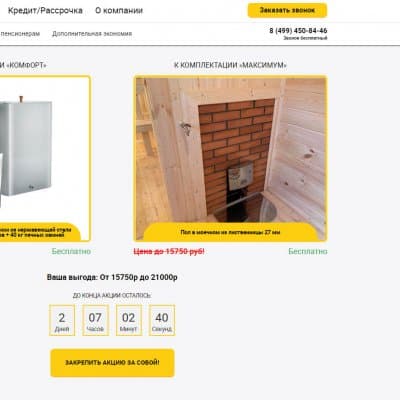Click the days countdown box
The image size is (400, 400).
62,320
